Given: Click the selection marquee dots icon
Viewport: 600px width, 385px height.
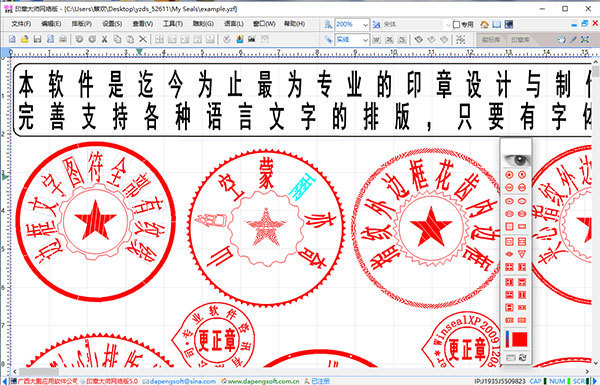Looking at the screenshot, I should pos(461,39).
